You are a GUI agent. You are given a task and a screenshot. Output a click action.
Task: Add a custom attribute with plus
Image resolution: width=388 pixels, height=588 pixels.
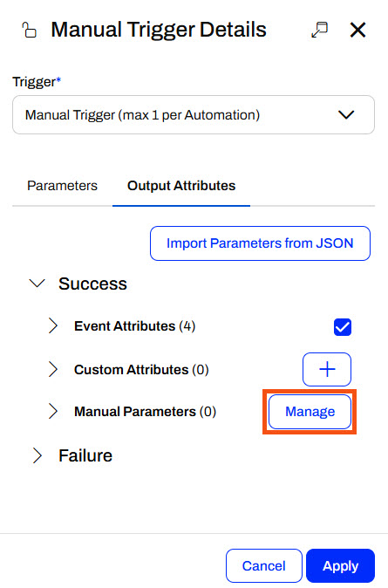pos(327,369)
